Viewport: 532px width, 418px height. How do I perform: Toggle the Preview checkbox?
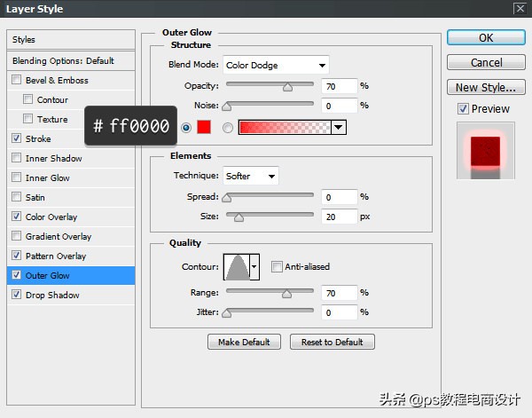point(463,109)
